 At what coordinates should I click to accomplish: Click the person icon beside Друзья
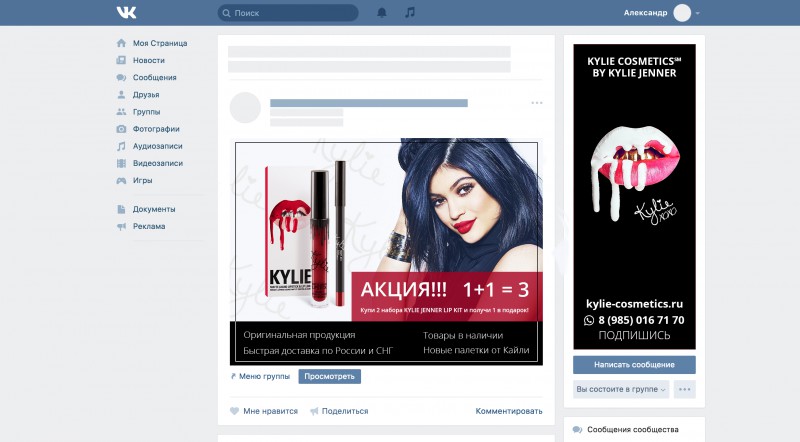coord(121,94)
